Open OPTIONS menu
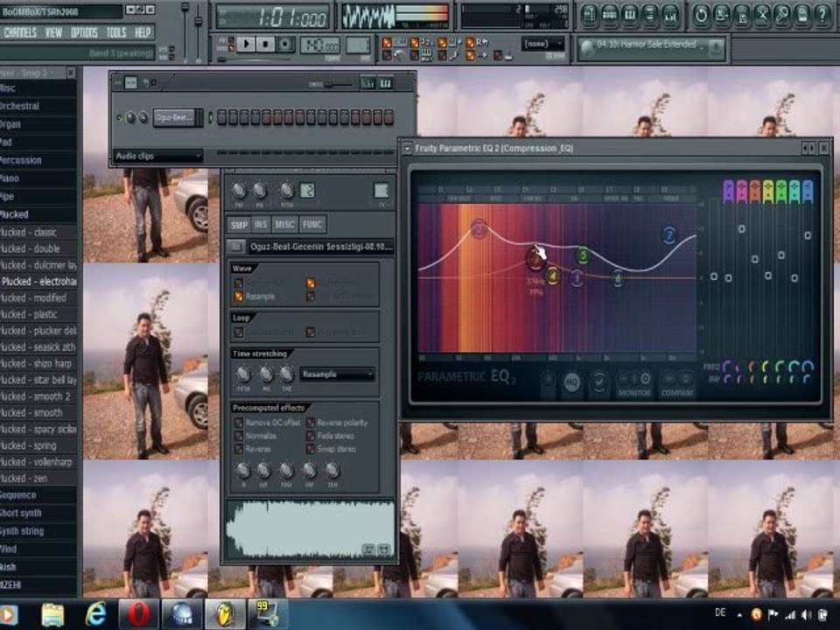The width and height of the screenshot is (840, 630). pyautogui.click(x=84, y=32)
